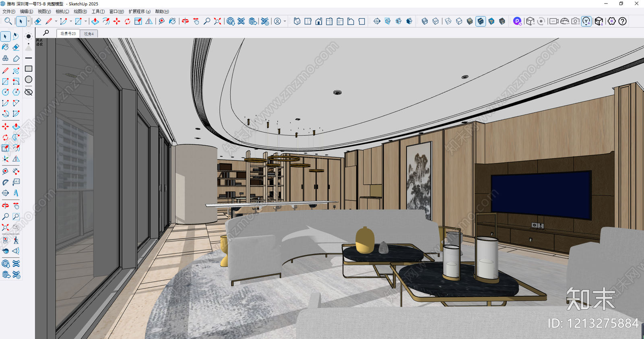Open the 视图(V) menu
644x339 pixels.
(44, 11)
